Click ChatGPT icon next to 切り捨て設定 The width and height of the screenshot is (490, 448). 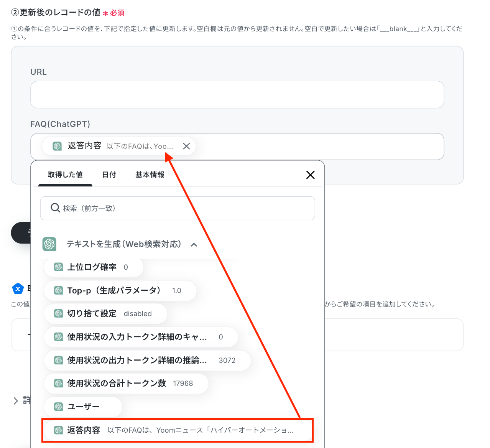(x=58, y=314)
